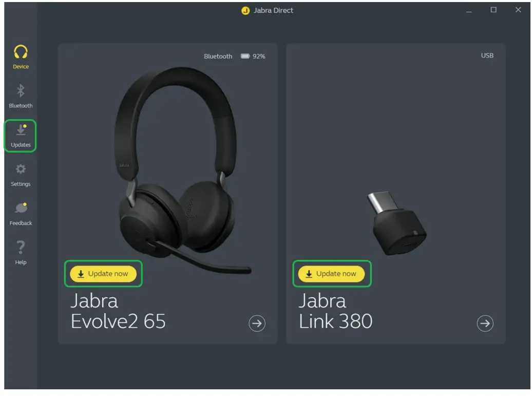The image size is (532, 396).
Task: Open the Updates sidebar icon
Action: coord(21,129)
